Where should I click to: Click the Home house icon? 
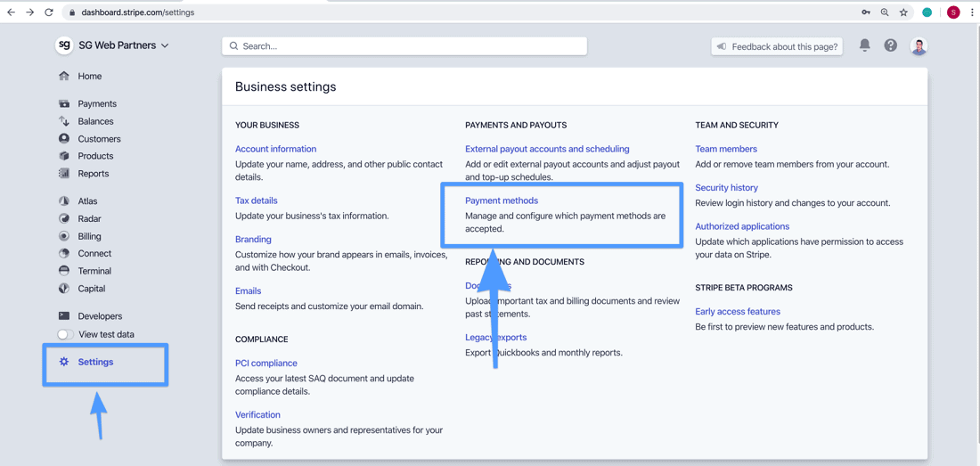click(x=64, y=77)
